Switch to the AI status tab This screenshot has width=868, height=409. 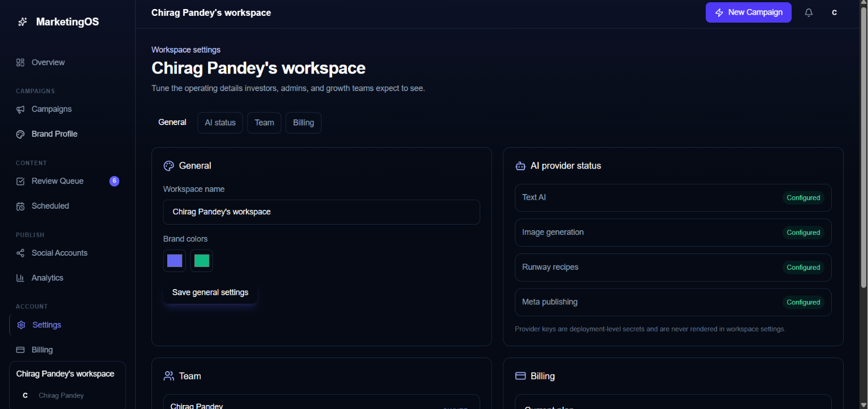(220, 123)
